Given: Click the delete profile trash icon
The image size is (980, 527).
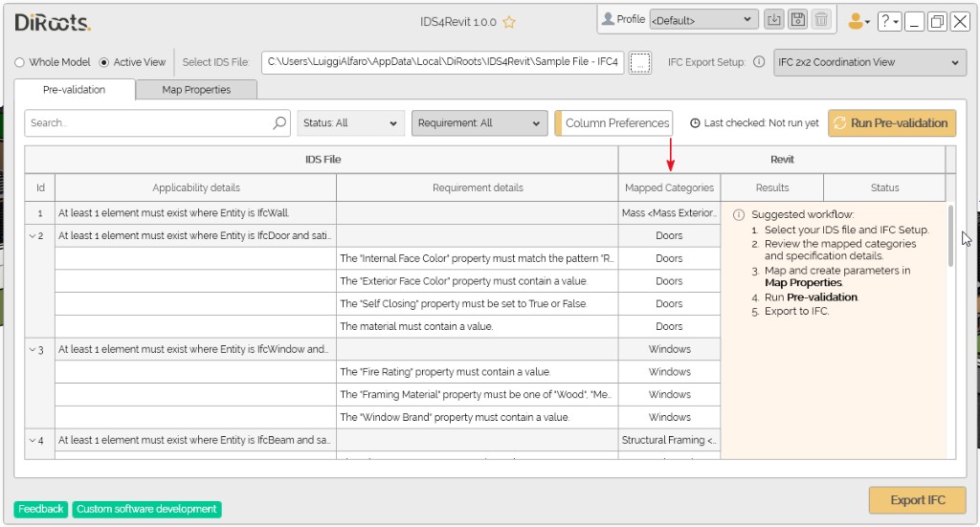Looking at the screenshot, I should (x=821, y=19).
